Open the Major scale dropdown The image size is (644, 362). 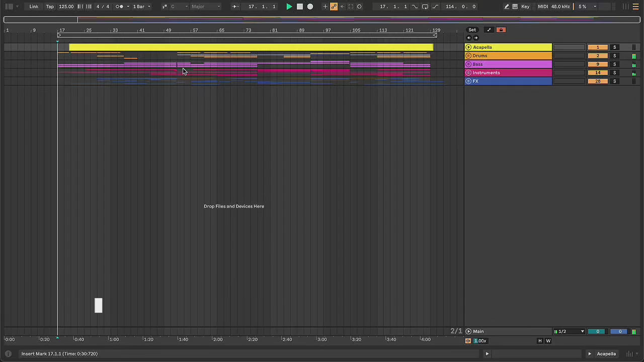tap(205, 7)
